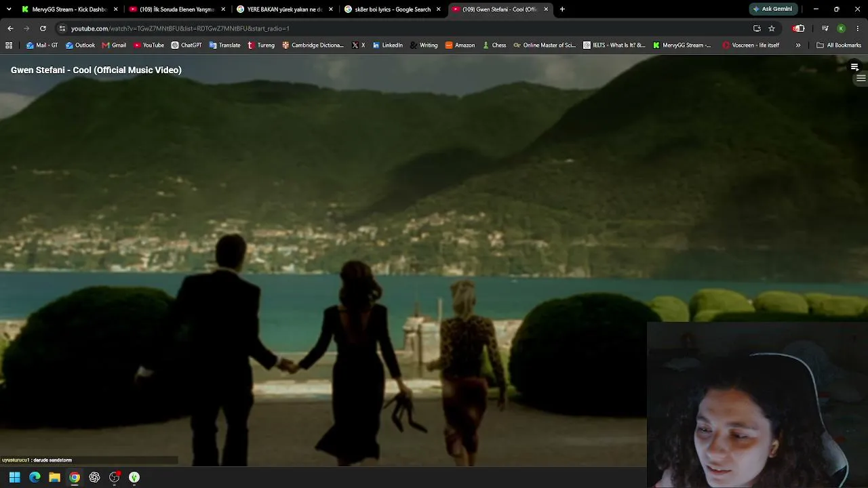Open the Voscreen - life itself bookmark
The width and height of the screenshot is (868, 488).
[x=751, y=45]
